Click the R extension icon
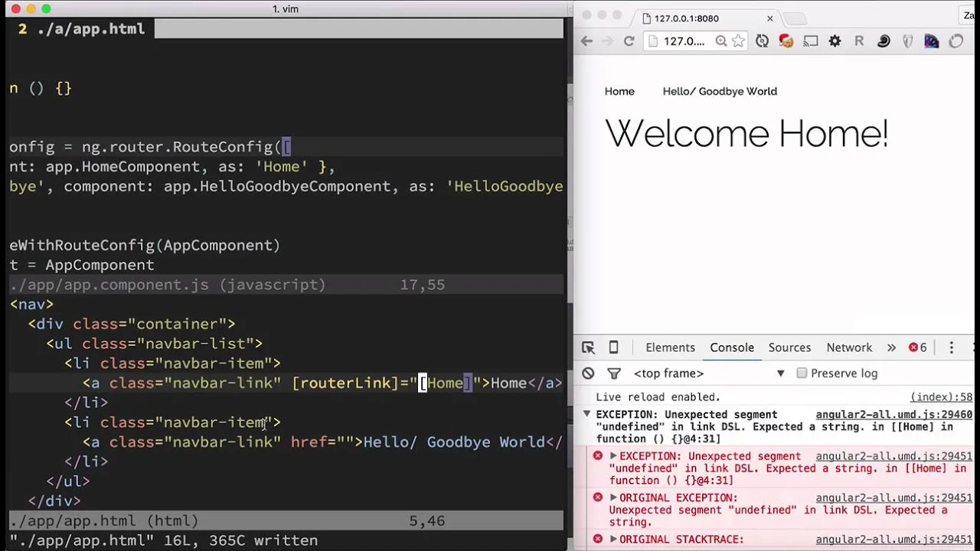Image resolution: width=980 pixels, height=551 pixels. pyautogui.click(x=859, y=41)
